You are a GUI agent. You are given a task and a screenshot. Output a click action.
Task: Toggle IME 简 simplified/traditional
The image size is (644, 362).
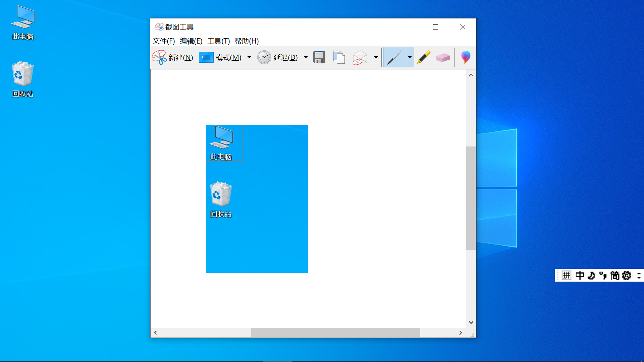(615, 276)
